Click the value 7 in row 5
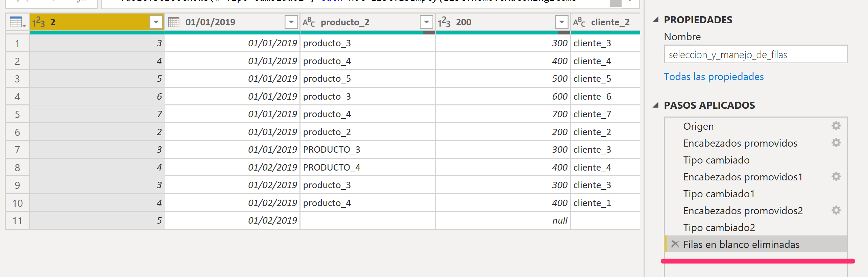The width and height of the screenshot is (868, 277). 97,114
